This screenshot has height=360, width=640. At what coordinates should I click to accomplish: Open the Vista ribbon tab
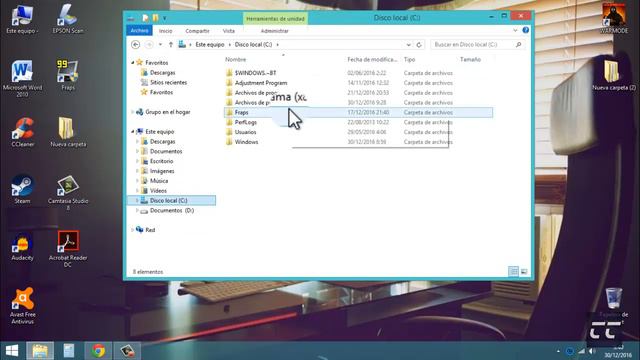(x=229, y=31)
